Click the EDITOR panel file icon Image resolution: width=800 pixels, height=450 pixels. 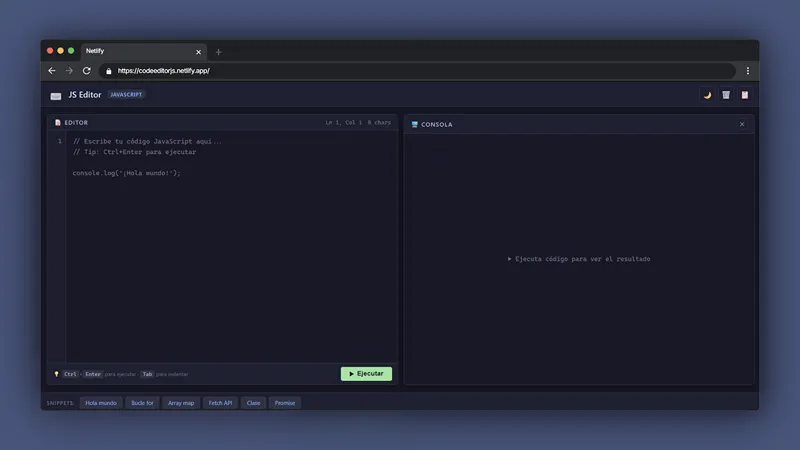tap(58, 122)
